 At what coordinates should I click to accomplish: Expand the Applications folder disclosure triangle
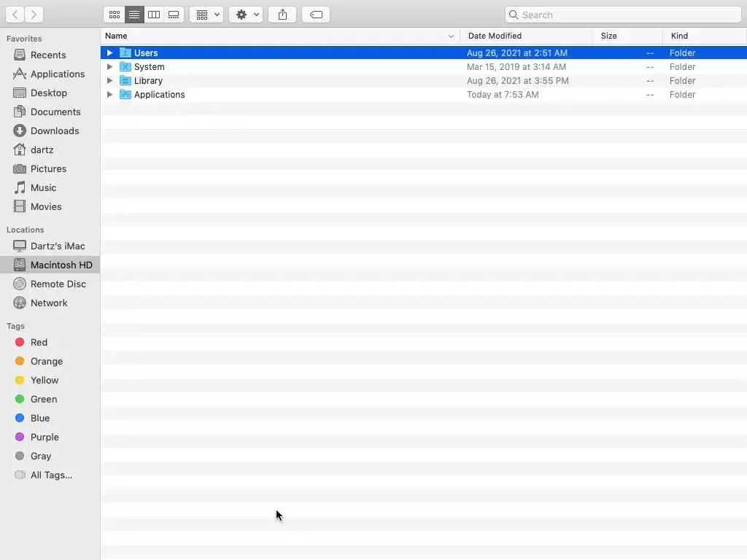point(109,94)
